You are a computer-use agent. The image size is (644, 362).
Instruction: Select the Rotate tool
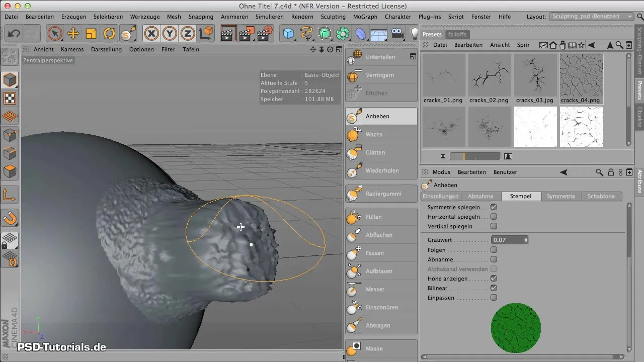[109, 34]
